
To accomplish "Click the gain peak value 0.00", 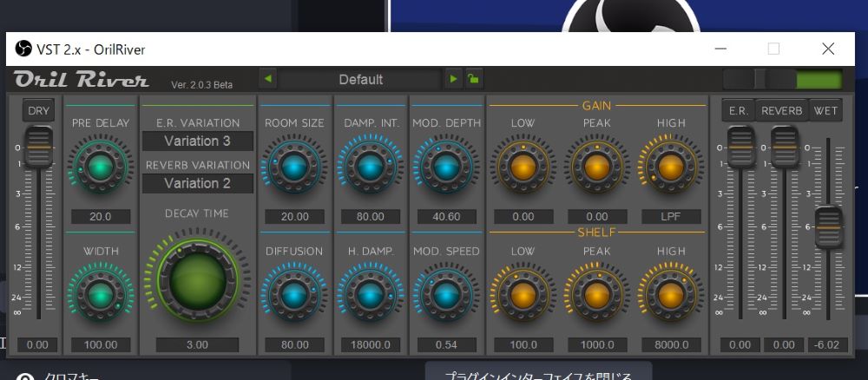I will click(597, 217).
